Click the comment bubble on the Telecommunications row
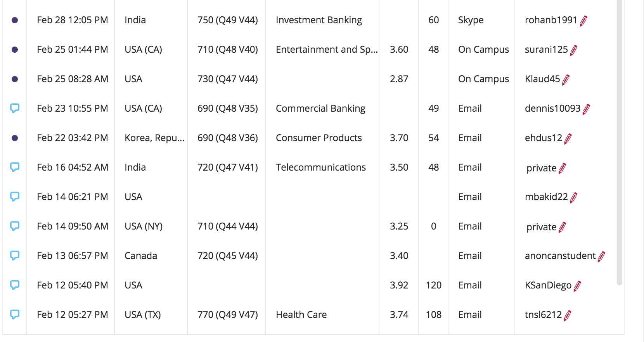Image resolution: width=644 pixels, height=342 pixels. pos(14,167)
